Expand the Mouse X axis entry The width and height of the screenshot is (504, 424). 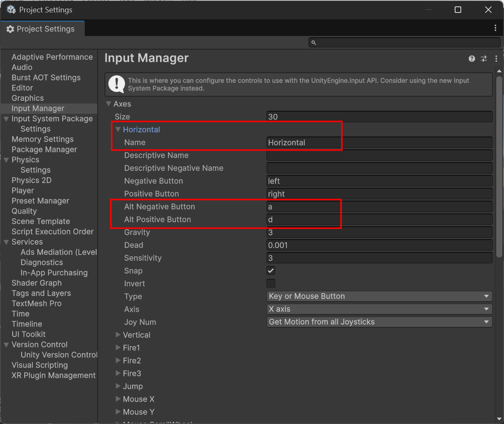point(118,399)
